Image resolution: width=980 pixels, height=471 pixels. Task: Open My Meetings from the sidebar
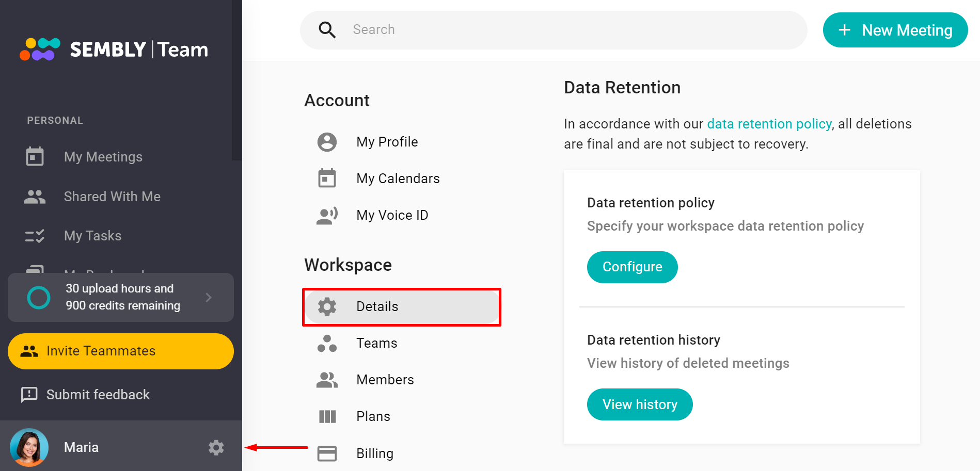[103, 156]
